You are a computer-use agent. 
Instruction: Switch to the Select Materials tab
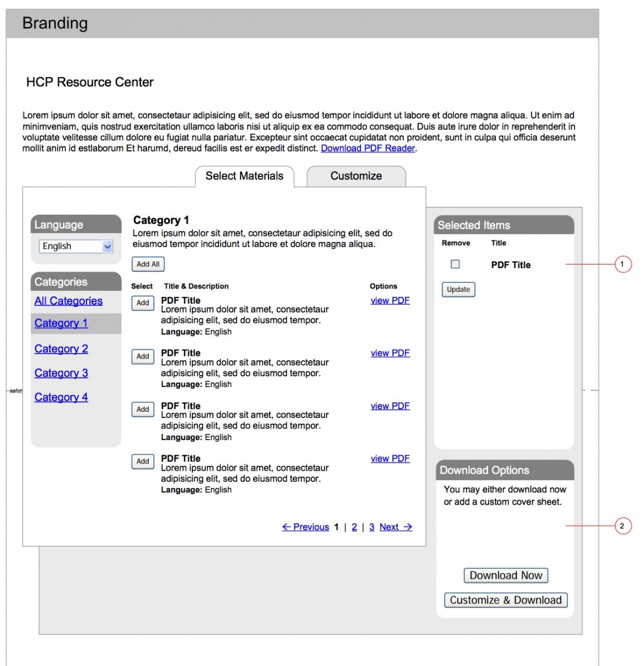(x=245, y=176)
